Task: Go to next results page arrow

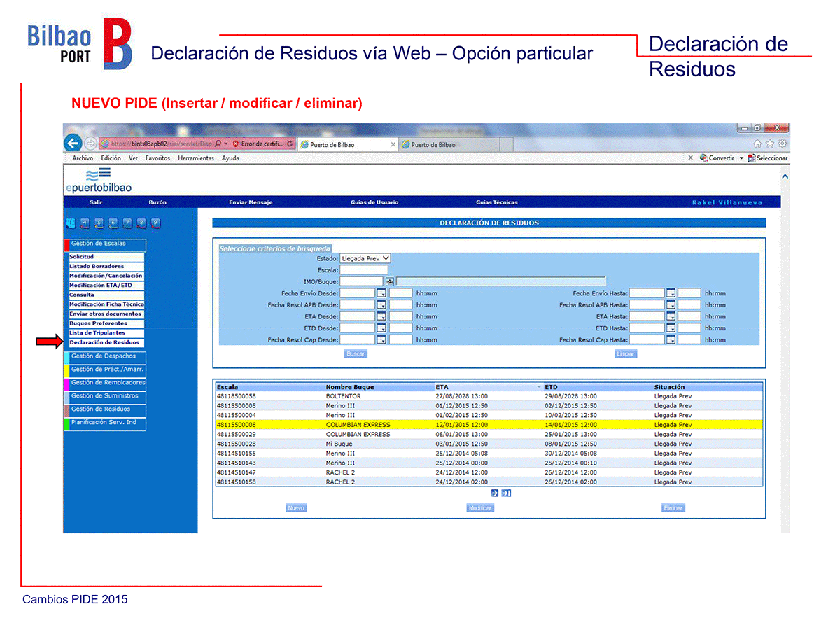Action: 495,493
